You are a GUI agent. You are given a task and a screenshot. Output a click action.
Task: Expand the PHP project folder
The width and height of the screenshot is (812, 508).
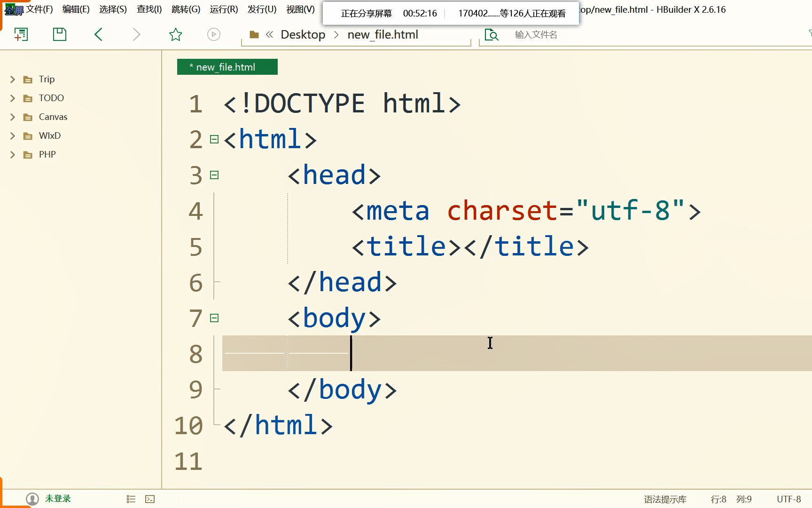13,155
